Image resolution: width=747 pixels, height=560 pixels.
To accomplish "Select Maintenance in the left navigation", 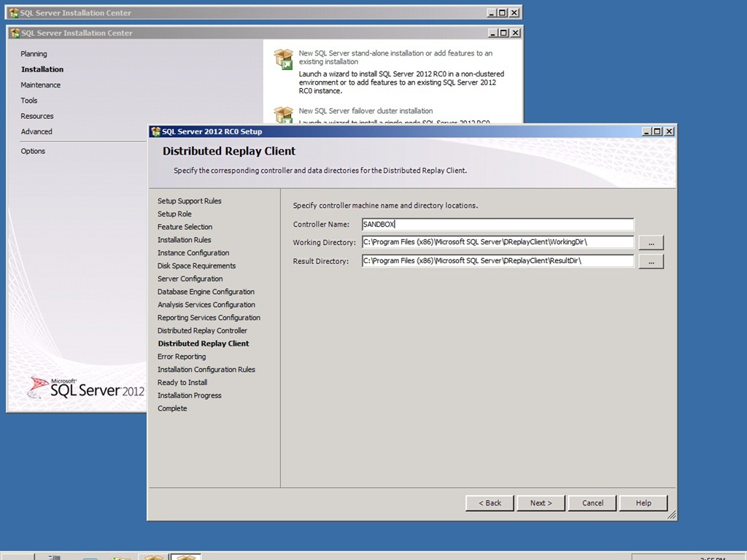I will click(40, 85).
